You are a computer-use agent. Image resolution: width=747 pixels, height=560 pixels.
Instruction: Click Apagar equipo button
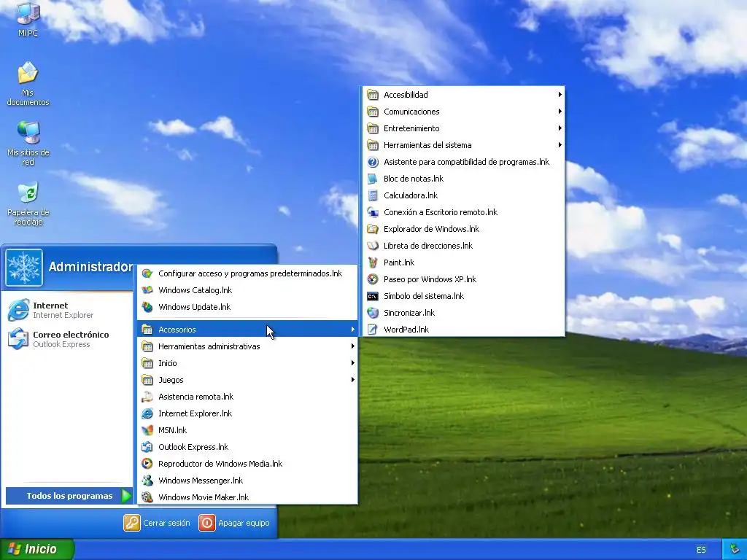[x=234, y=523]
